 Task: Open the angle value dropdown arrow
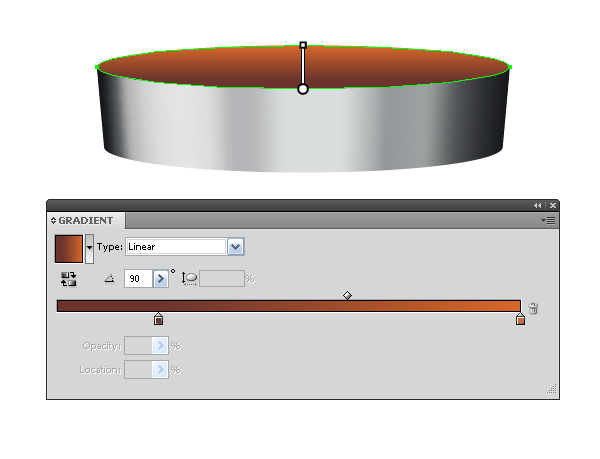pos(161,278)
